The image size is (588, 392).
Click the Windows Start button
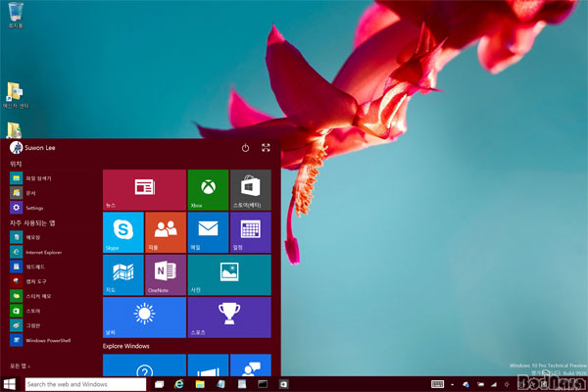coord(10,384)
